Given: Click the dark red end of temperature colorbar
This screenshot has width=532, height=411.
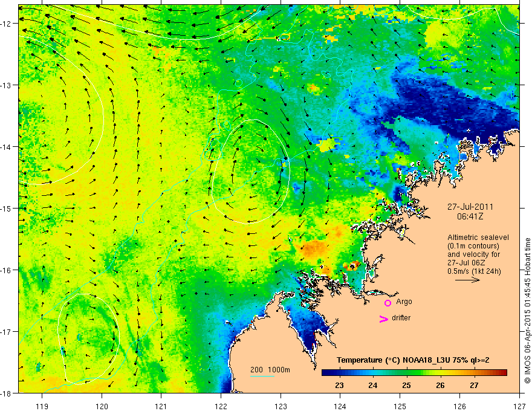Looking at the screenshot, I should click(502, 373).
